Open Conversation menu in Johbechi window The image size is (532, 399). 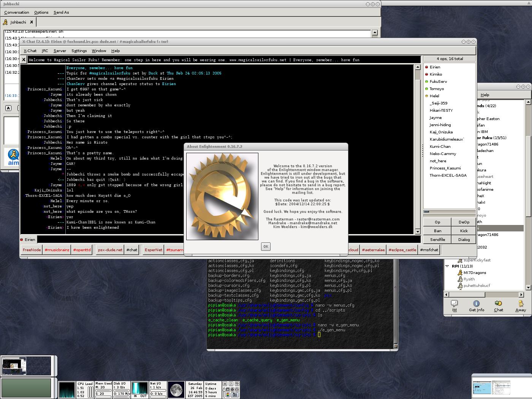coord(17,12)
